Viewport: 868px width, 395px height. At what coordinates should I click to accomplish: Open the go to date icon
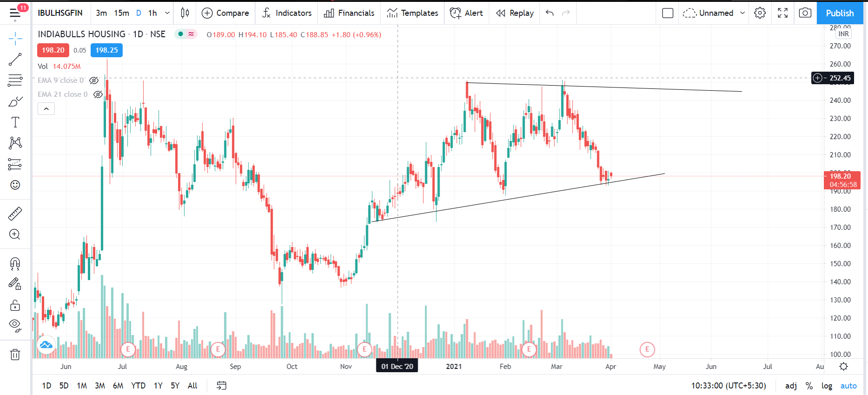(x=222, y=386)
